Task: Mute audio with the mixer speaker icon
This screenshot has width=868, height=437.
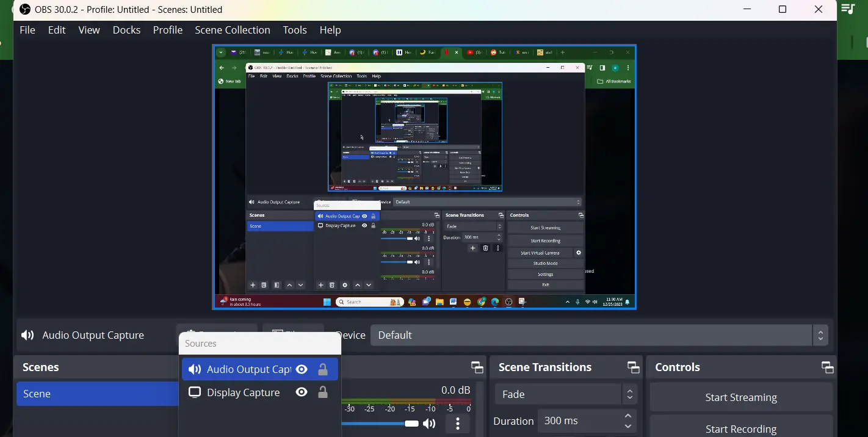Action: (430, 424)
